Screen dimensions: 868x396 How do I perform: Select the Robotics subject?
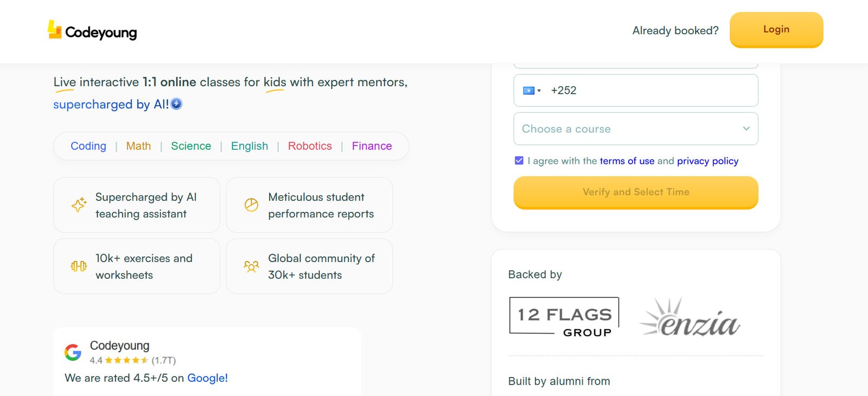[x=310, y=146]
